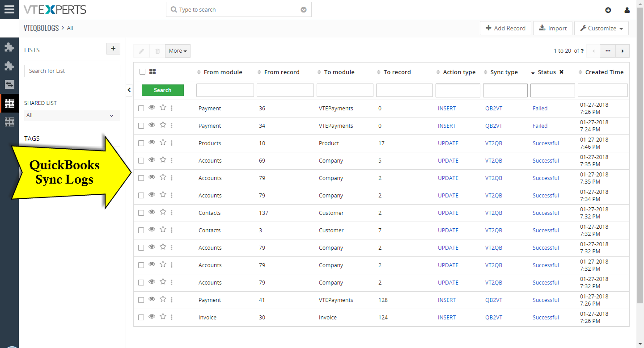Preview the Payment 41 record via eye icon

pos(152,299)
